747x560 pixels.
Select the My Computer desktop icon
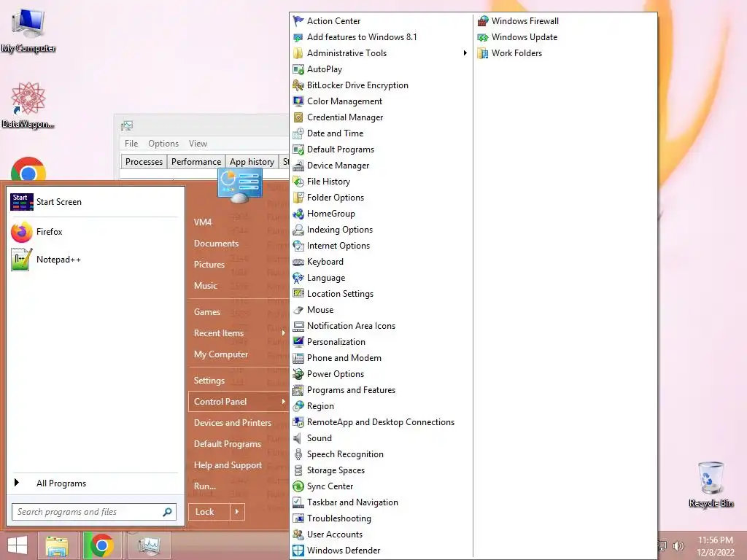click(28, 30)
